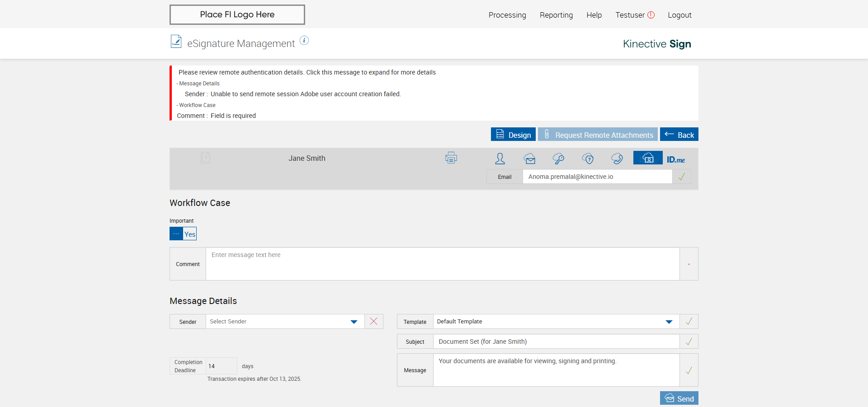Click the eSignature Management document icon
Image resolution: width=868 pixels, height=407 pixels.
point(176,42)
